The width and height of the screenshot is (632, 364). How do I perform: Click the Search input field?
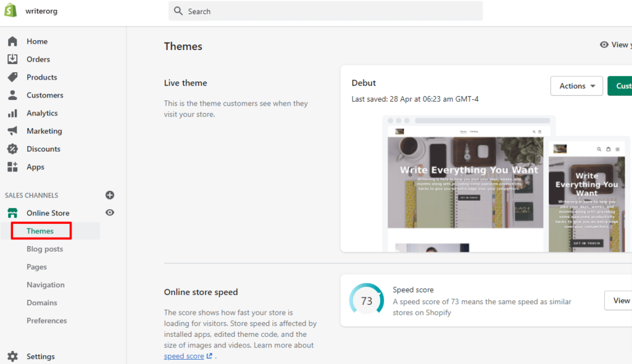pos(326,11)
